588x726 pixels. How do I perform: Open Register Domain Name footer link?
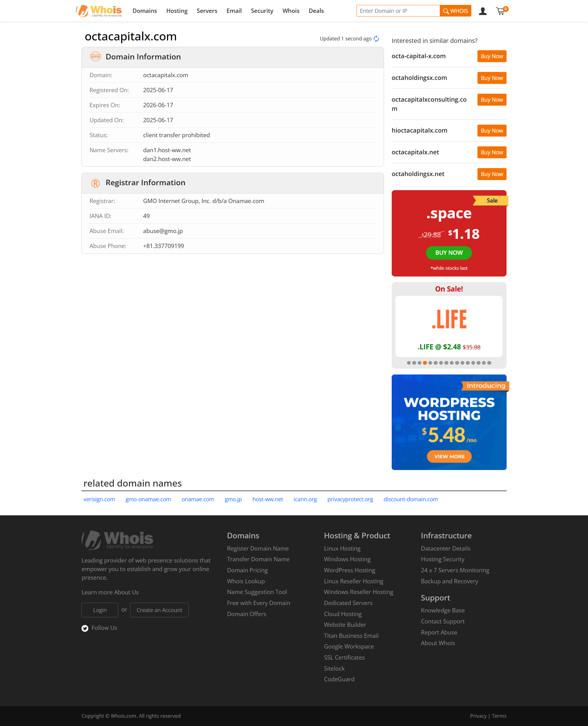258,549
